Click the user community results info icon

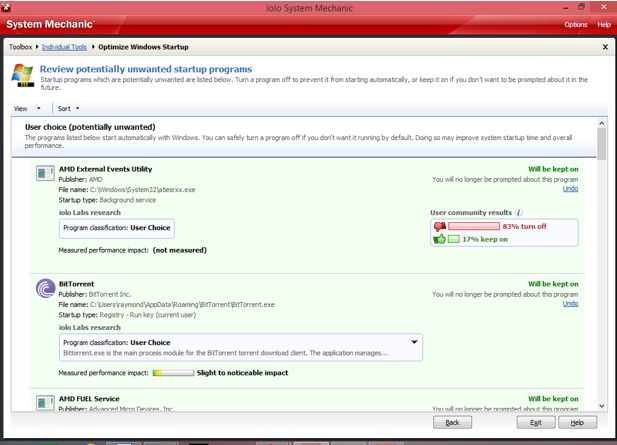519,212
